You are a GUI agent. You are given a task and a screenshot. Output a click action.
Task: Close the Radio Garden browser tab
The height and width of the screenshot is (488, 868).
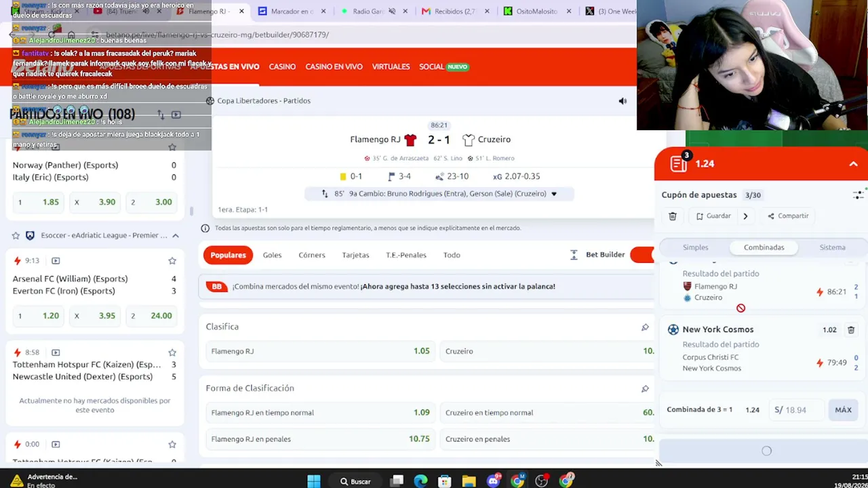coord(406,12)
